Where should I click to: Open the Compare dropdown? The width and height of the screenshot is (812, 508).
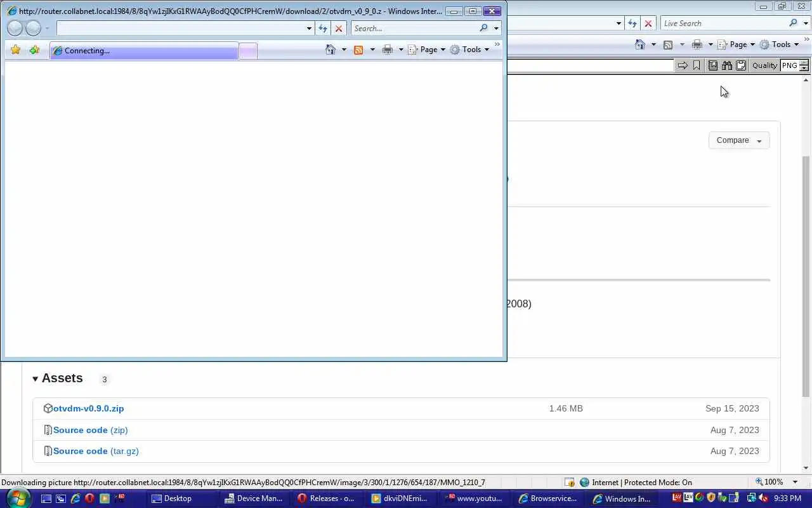(x=739, y=140)
